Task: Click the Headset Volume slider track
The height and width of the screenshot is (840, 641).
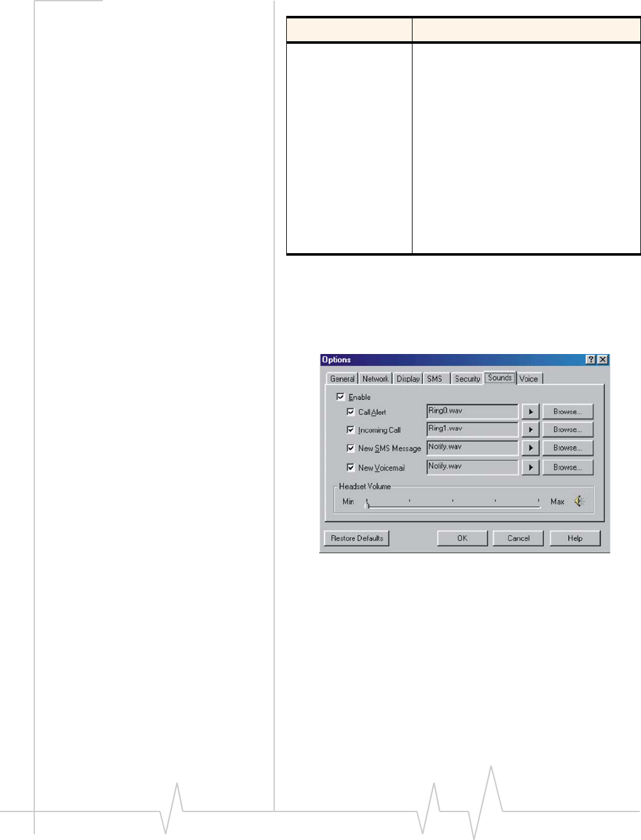Action: point(453,503)
